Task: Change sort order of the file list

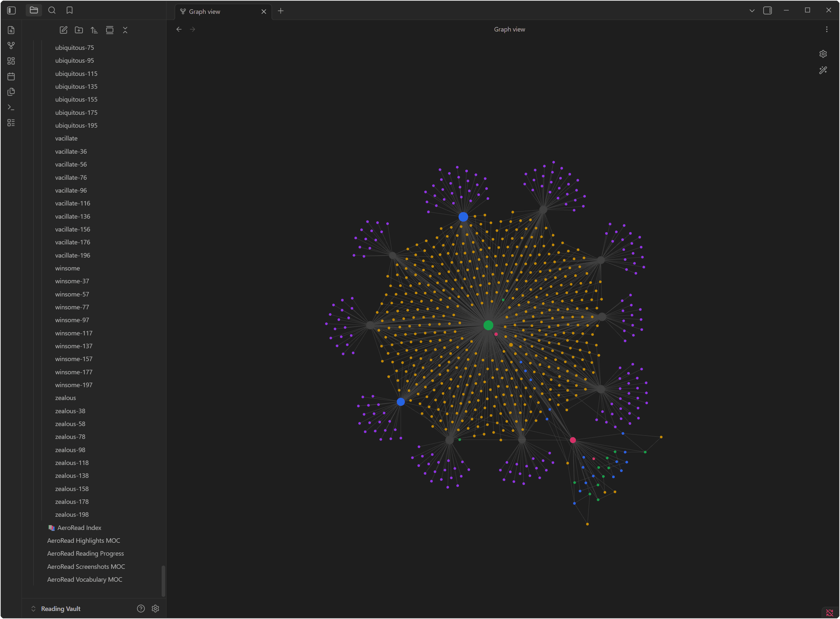Action: 94,30
